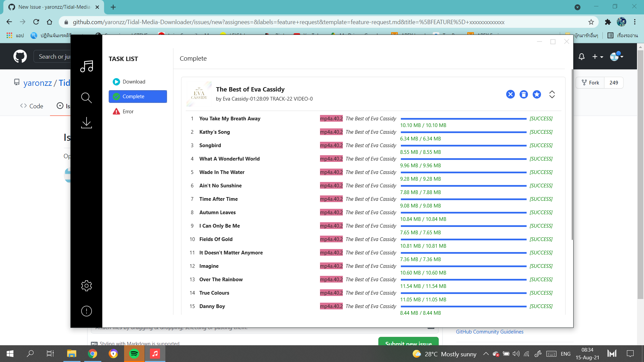Toggle the bookmark star in address bar
The height and width of the screenshot is (362, 644).
tap(591, 22)
